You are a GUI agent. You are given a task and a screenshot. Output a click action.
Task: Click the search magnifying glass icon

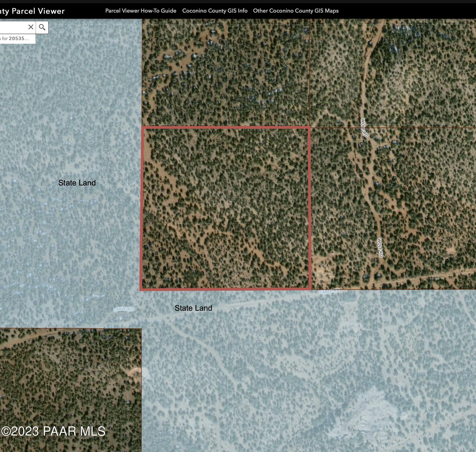(x=42, y=27)
